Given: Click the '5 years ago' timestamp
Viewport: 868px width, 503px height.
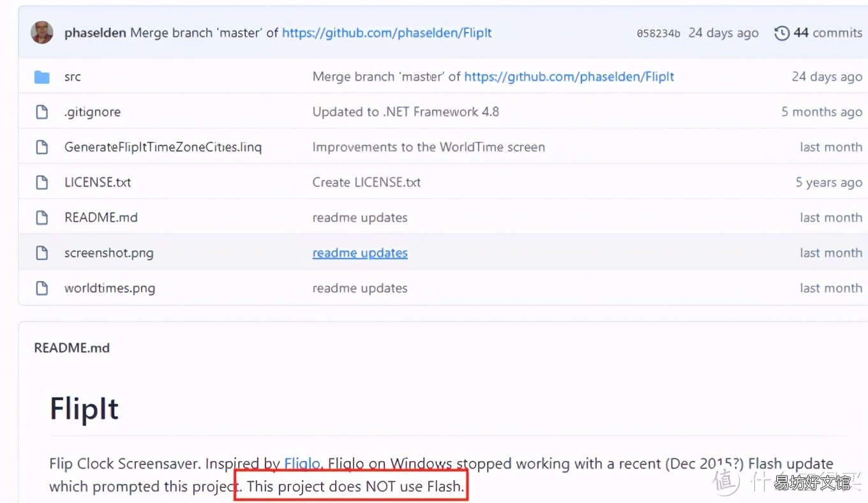Looking at the screenshot, I should click(829, 183).
